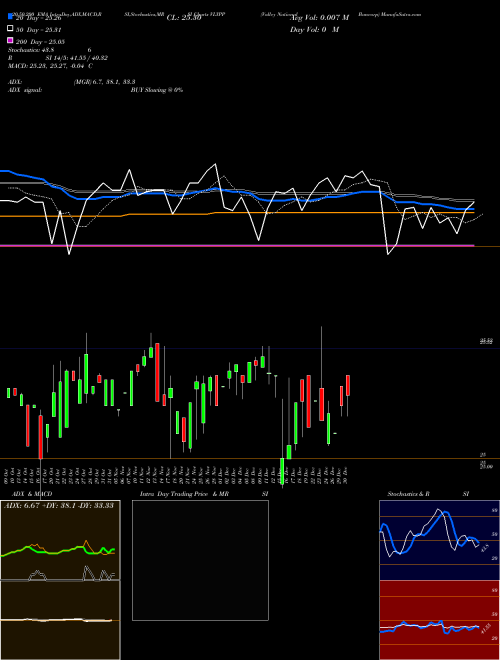
Task: Click the blue 20 Day moving average line
Action: 236,192
